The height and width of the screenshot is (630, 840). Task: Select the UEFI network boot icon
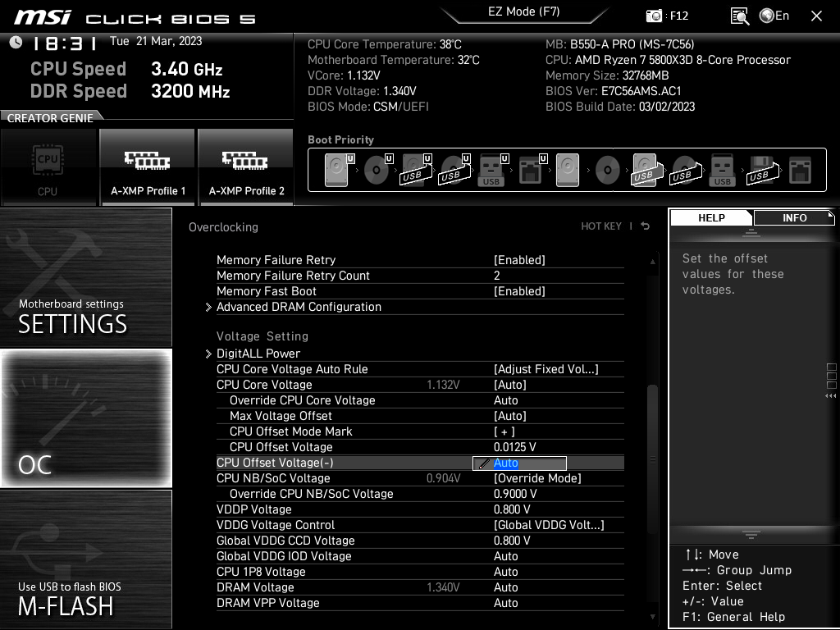click(x=532, y=170)
